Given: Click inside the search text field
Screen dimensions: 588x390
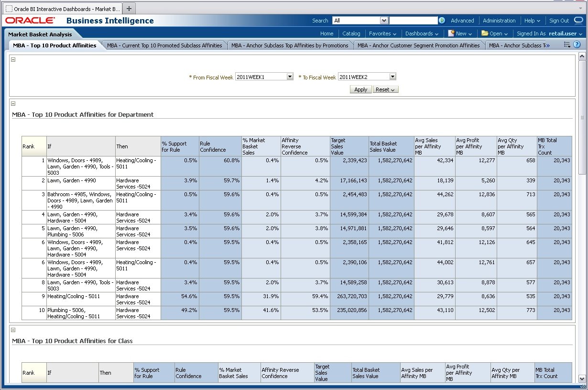Looking at the screenshot, I should (414, 21).
